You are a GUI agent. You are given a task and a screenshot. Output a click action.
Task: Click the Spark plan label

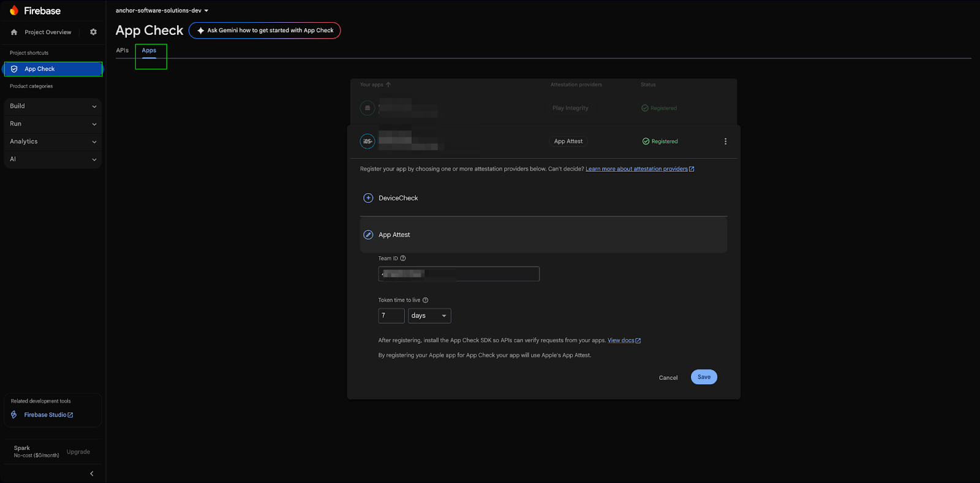[x=22, y=448]
